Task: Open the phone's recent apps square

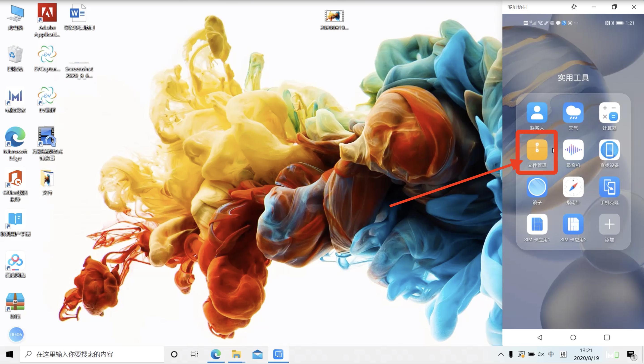Action: (x=606, y=337)
